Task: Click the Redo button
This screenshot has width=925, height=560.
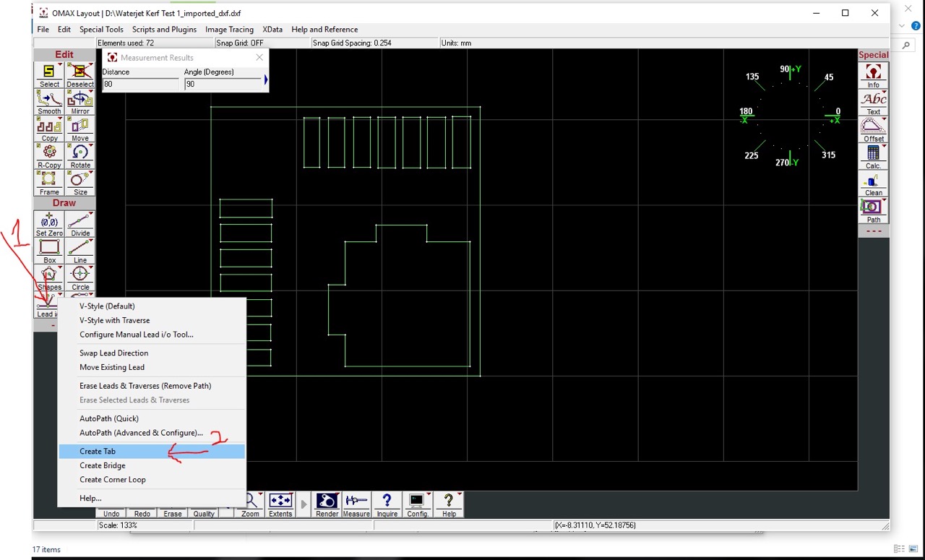Action: 142,513
